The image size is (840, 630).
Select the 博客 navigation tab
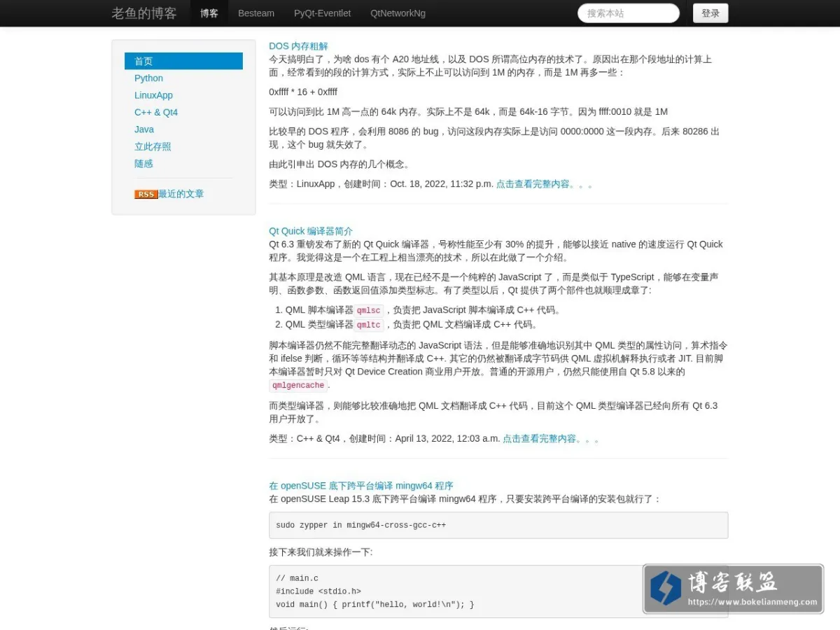[x=209, y=13]
